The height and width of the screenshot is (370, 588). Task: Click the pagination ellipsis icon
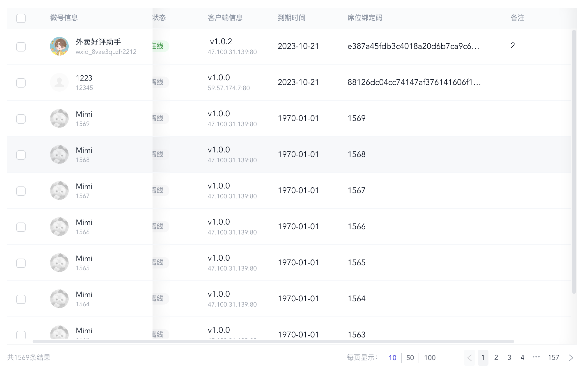(x=536, y=357)
